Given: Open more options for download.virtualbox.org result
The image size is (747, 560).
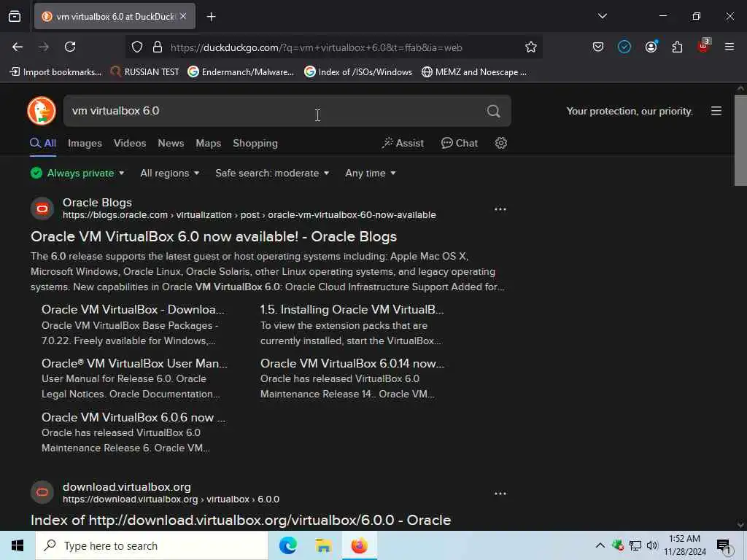Looking at the screenshot, I should [x=500, y=494].
